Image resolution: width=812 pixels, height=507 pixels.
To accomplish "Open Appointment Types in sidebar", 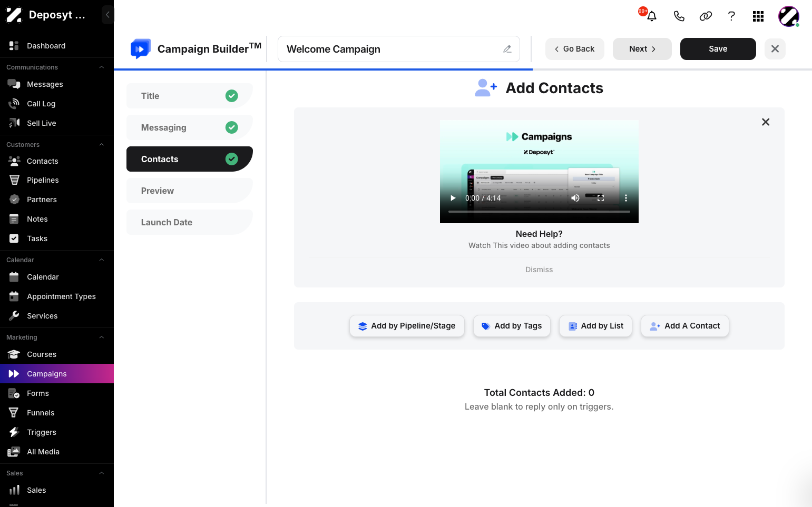I will [x=57, y=296].
